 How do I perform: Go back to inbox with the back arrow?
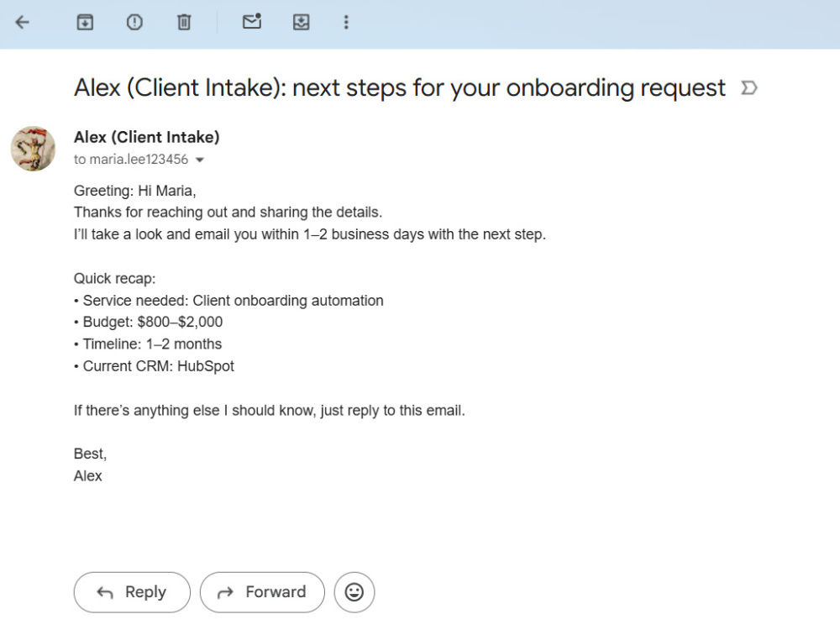[22, 22]
